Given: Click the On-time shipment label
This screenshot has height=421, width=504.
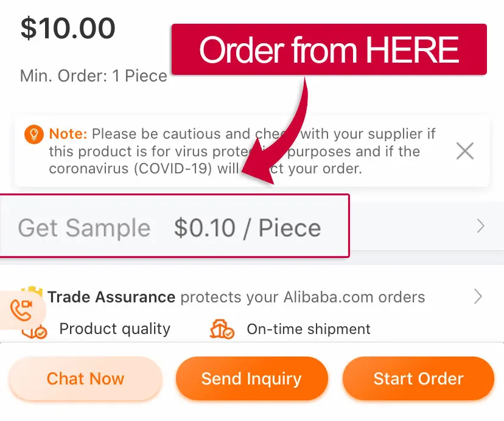Looking at the screenshot, I should tap(308, 329).
